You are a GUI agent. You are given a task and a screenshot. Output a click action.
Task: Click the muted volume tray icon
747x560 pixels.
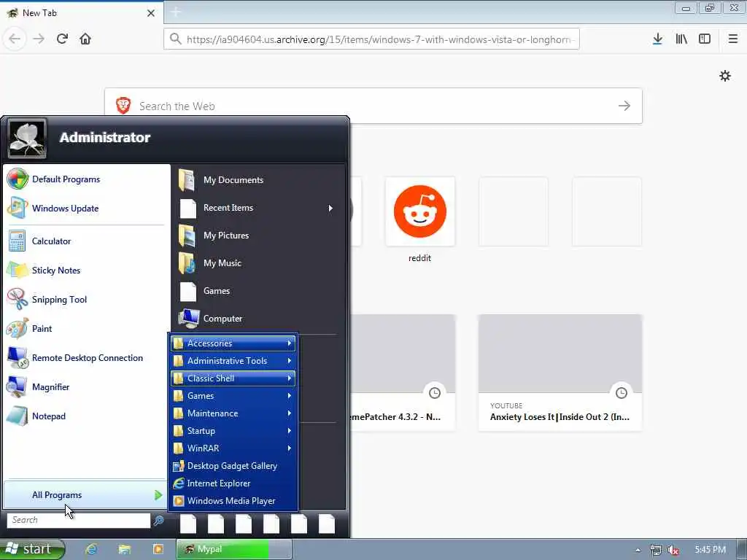tap(673, 550)
